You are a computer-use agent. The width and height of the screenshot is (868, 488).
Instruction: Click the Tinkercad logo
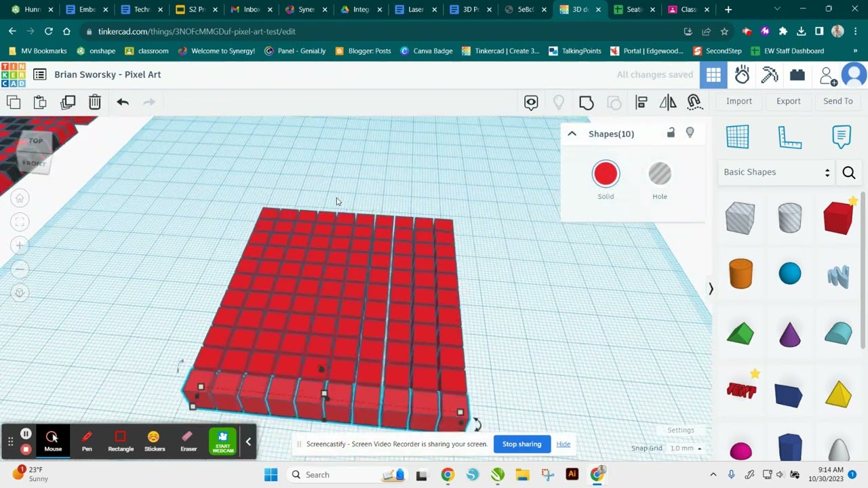coord(13,75)
